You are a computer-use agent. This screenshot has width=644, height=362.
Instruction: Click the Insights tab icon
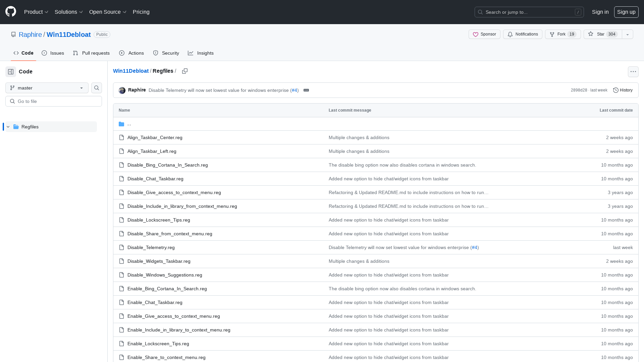(191, 53)
